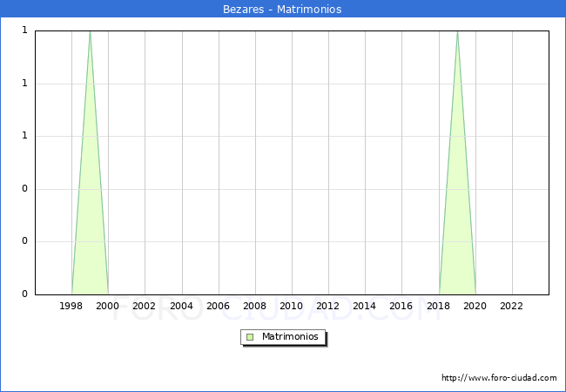Click the 2020 year label

[x=475, y=306]
